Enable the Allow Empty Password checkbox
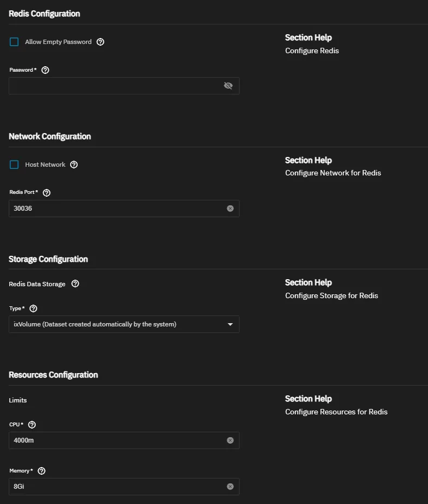Screen dimensions: 428x504 pos(14,42)
